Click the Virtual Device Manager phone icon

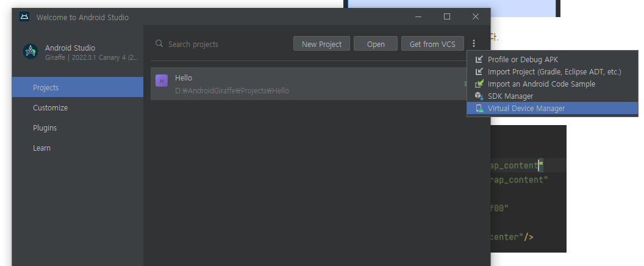click(479, 109)
